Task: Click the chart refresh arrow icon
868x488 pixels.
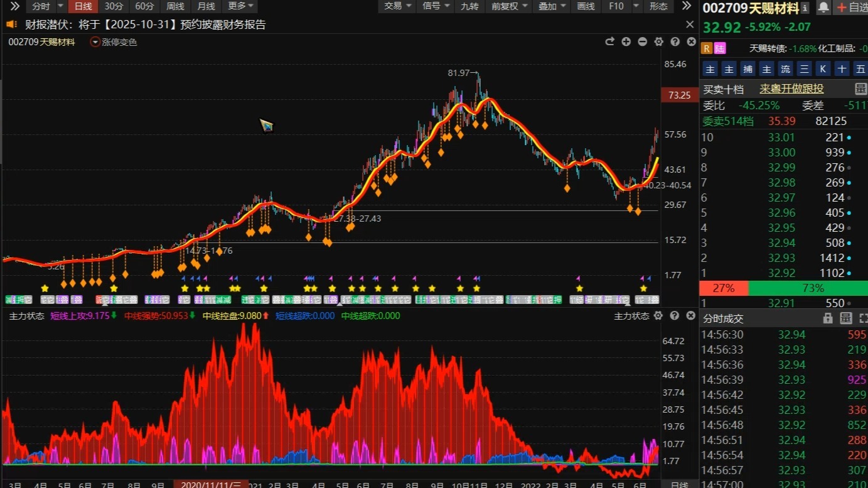Action: click(x=609, y=41)
